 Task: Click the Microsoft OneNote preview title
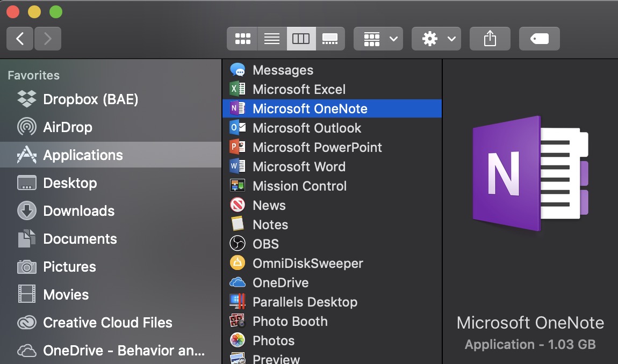click(x=530, y=323)
